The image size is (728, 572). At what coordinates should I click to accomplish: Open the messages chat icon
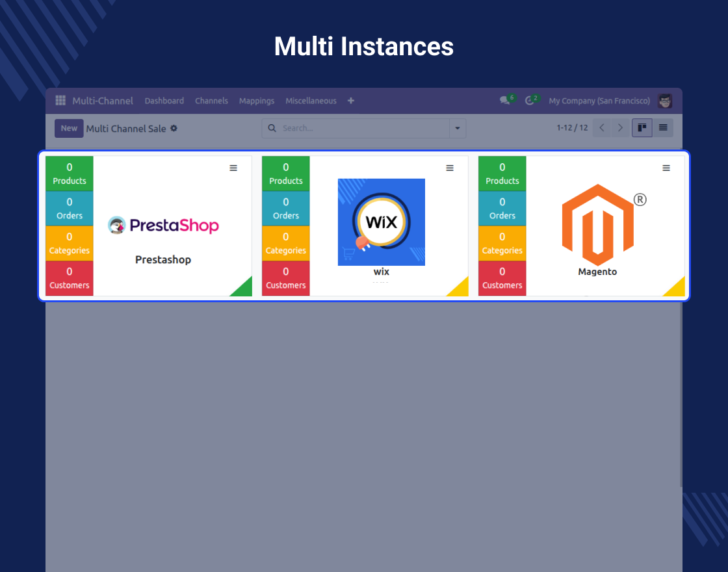(x=504, y=101)
